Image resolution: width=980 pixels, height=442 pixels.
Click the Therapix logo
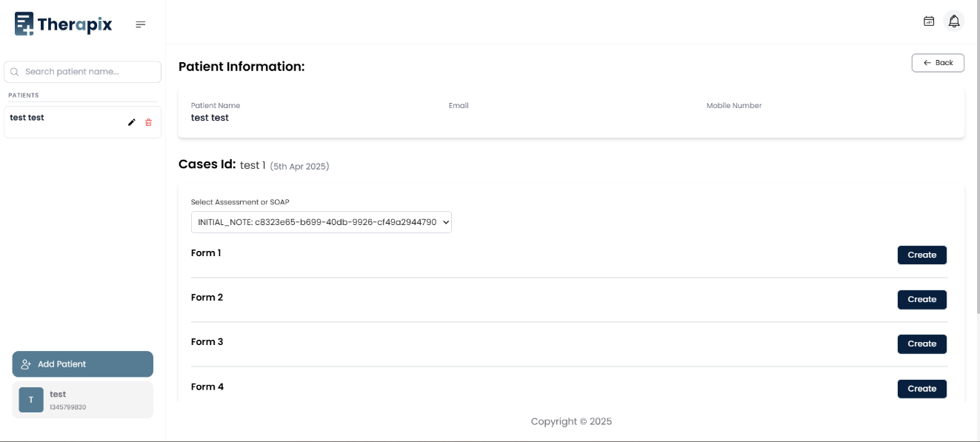(x=64, y=24)
